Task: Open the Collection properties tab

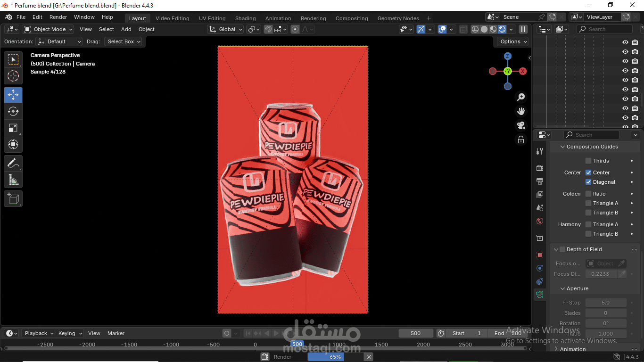Action: [x=540, y=238]
